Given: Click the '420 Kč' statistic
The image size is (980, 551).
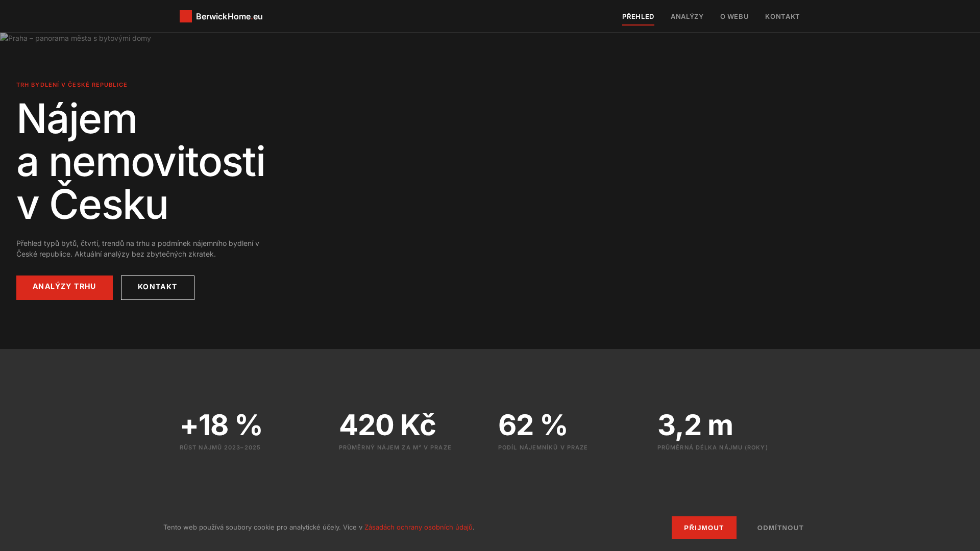Looking at the screenshot, I should [x=387, y=424].
